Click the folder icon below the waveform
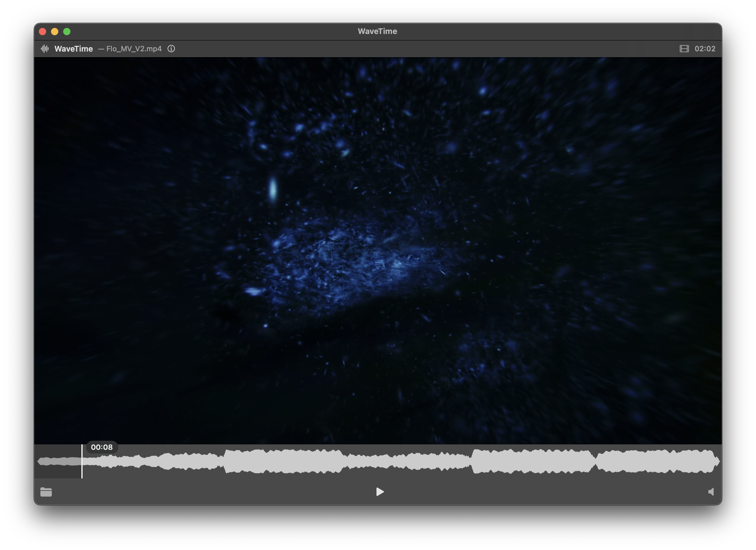 (46, 492)
